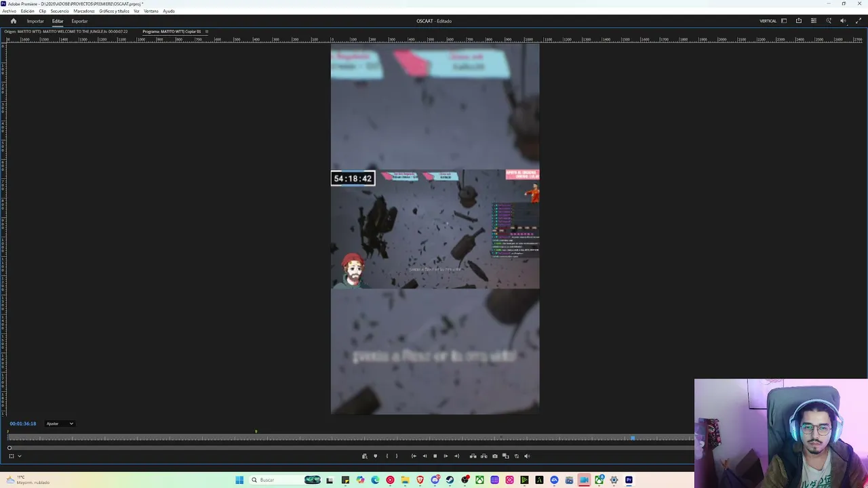The image size is (868, 488).
Task: Toggle full screen video output icon
Action: 859,21
